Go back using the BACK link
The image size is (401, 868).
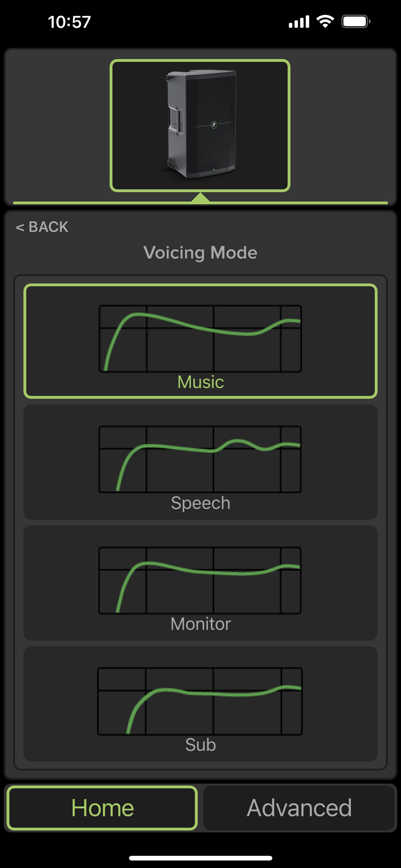coord(42,227)
